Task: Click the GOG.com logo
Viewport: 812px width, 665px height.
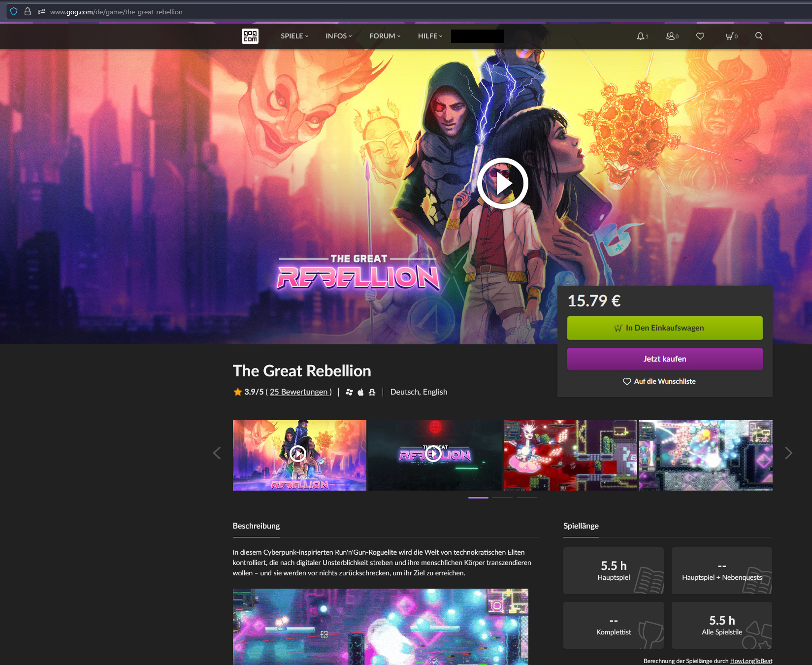Action: [250, 36]
